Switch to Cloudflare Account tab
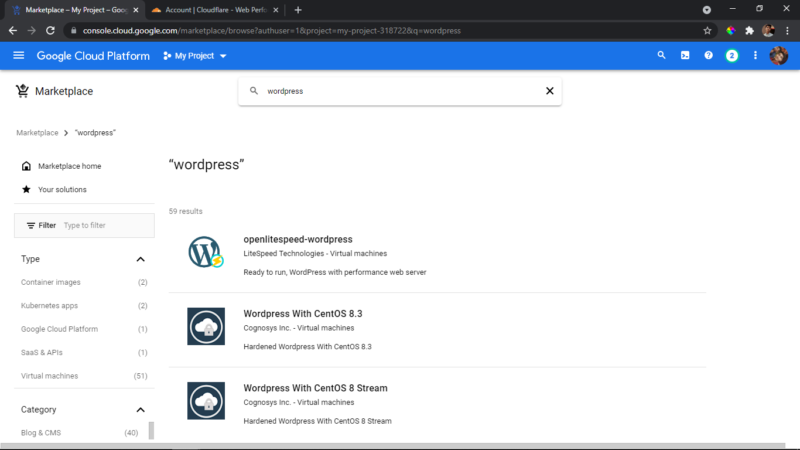800x450 pixels. (x=215, y=10)
